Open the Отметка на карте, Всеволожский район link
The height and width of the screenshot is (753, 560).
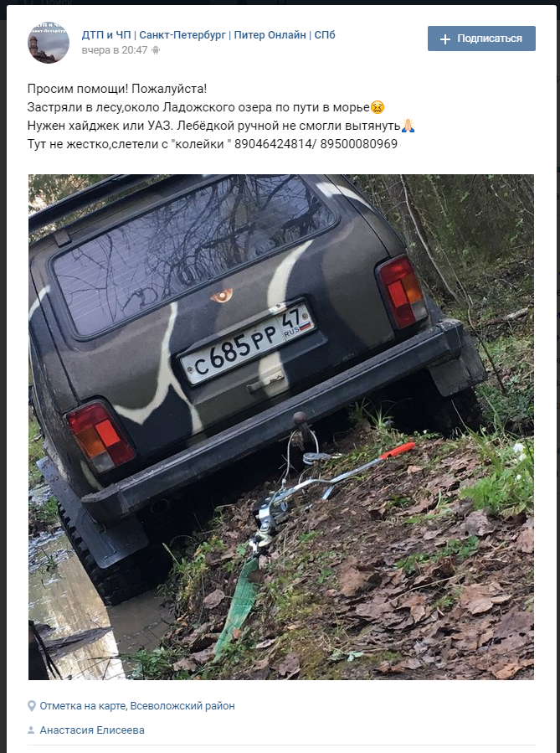click(x=137, y=706)
